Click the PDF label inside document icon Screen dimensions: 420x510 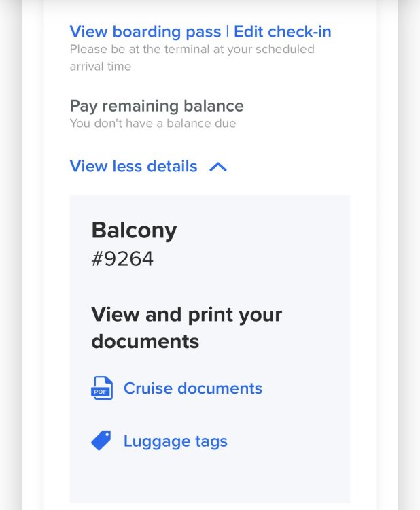coord(100,392)
